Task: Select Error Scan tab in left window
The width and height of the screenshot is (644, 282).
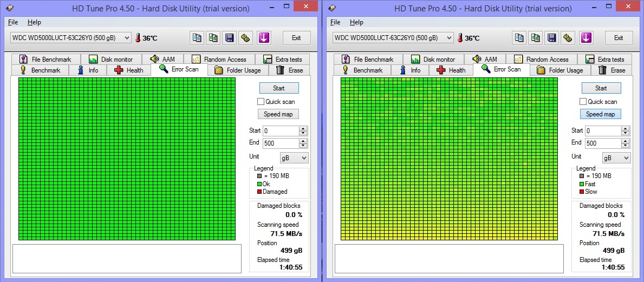Action: click(x=179, y=69)
